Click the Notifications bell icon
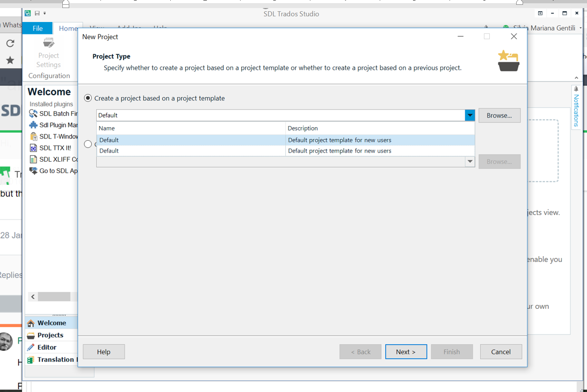 coord(576,89)
